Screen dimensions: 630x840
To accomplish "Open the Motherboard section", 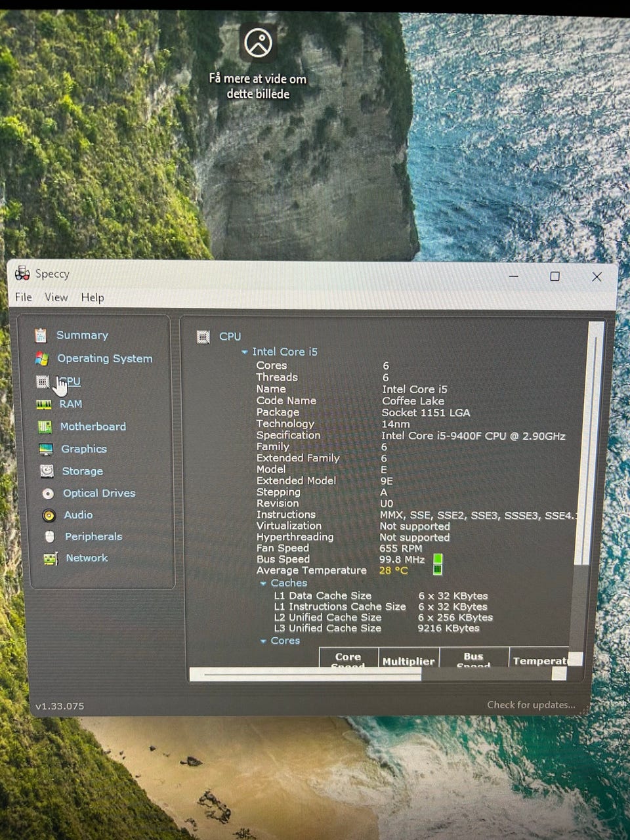I will point(93,427).
